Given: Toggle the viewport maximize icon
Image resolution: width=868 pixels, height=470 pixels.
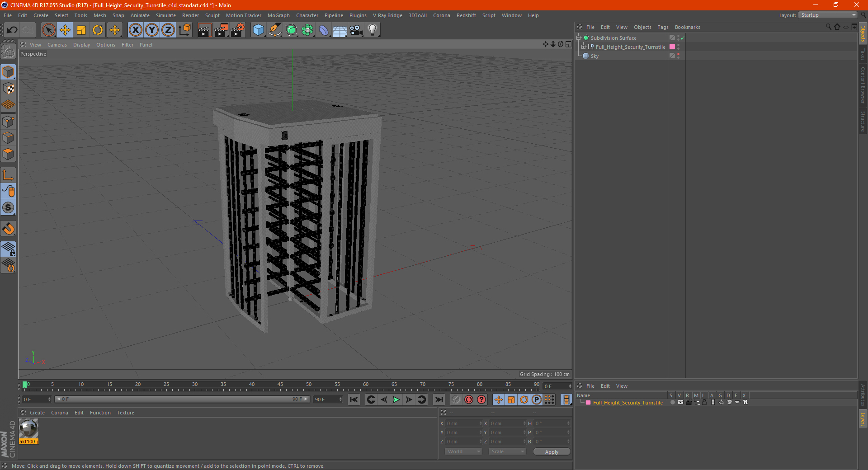Looking at the screenshot, I should pos(568,44).
